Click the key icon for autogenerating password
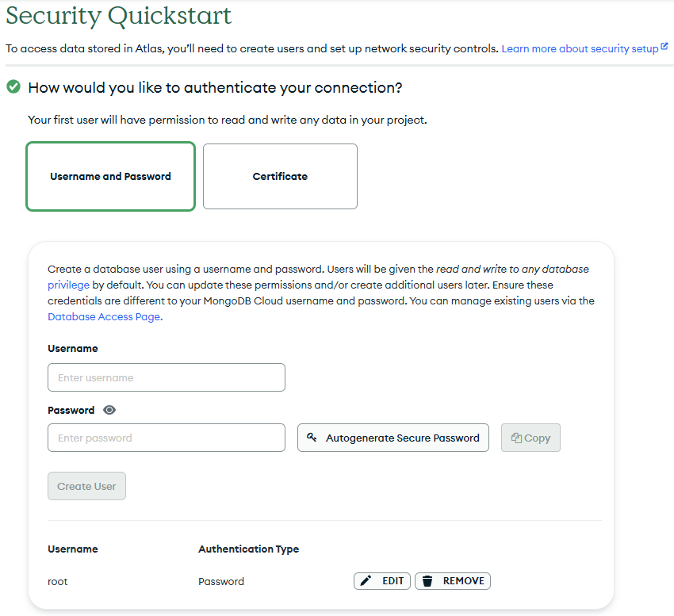The width and height of the screenshot is (674, 616). tap(312, 438)
